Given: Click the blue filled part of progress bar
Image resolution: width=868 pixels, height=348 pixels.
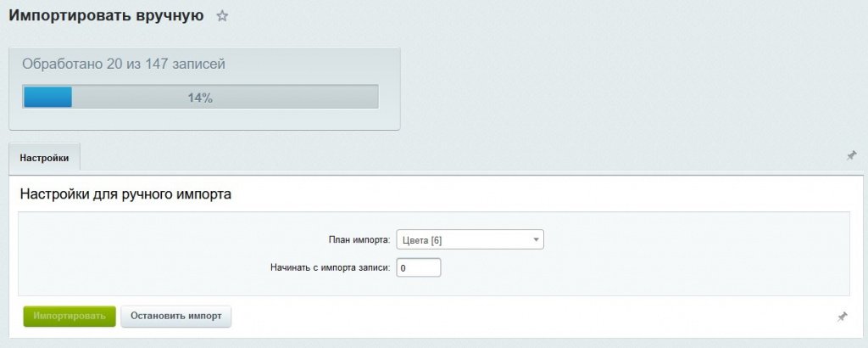Looking at the screenshot, I should tap(47, 97).
